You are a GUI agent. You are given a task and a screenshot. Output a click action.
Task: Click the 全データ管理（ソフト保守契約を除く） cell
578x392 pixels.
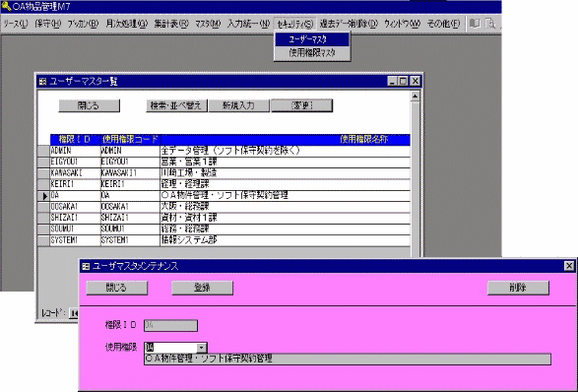(x=285, y=151)
